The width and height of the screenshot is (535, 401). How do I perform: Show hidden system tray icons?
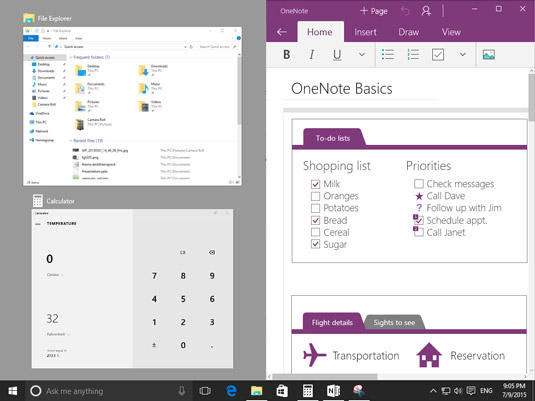[433, 391]
